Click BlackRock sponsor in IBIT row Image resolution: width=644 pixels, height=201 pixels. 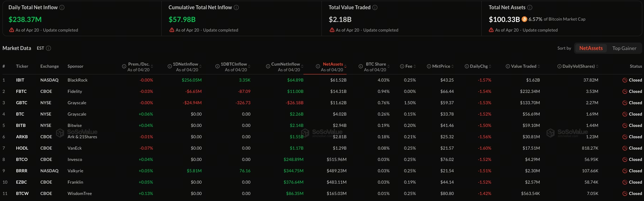[77, 80]
